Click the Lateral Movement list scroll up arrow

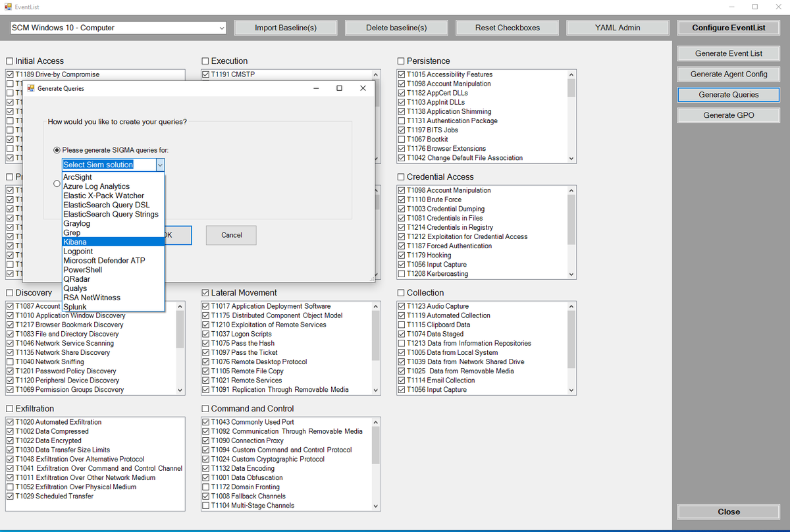[x=376, y=306]
